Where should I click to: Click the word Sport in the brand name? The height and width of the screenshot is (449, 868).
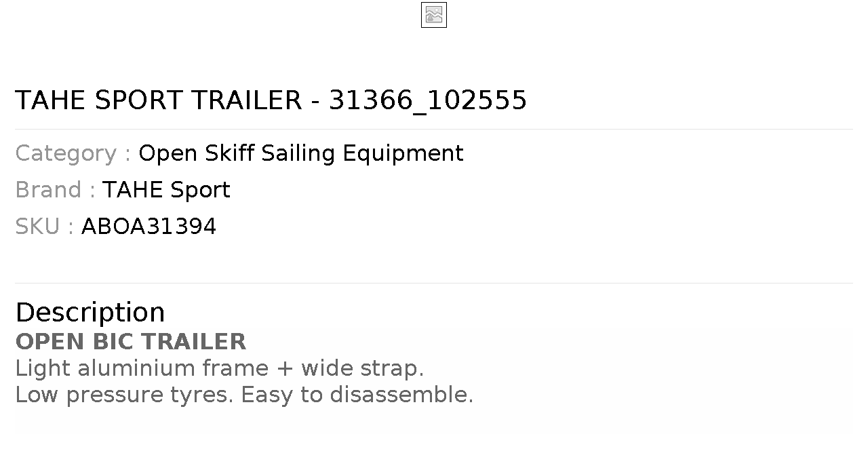coord(200,190)
